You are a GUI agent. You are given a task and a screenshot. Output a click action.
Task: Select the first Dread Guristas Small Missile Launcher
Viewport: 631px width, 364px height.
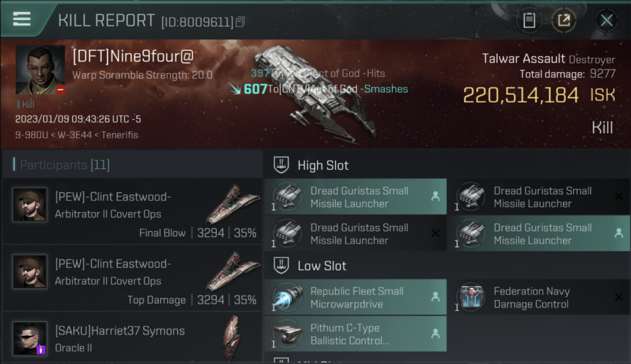(x=355, y=197)
